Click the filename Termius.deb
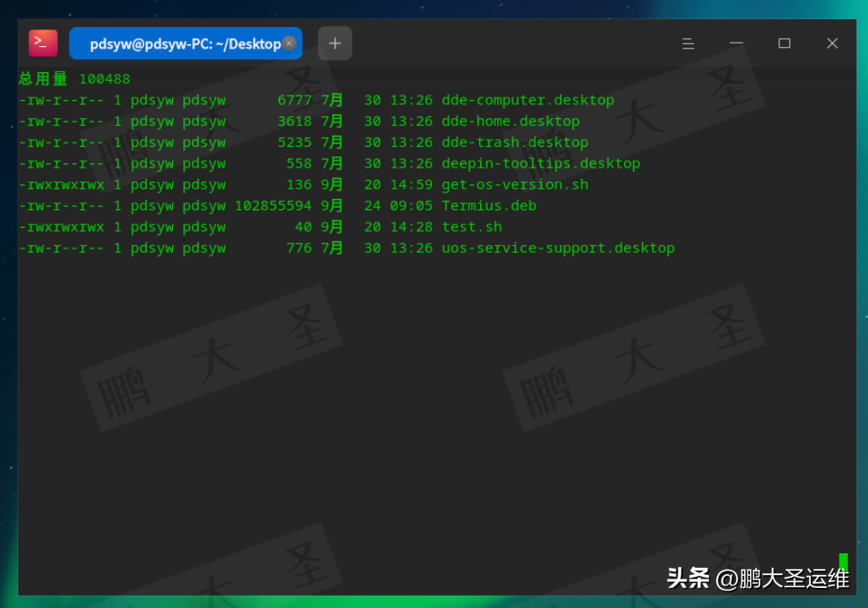This screenshot has width=868, height=608. (489, 206)
